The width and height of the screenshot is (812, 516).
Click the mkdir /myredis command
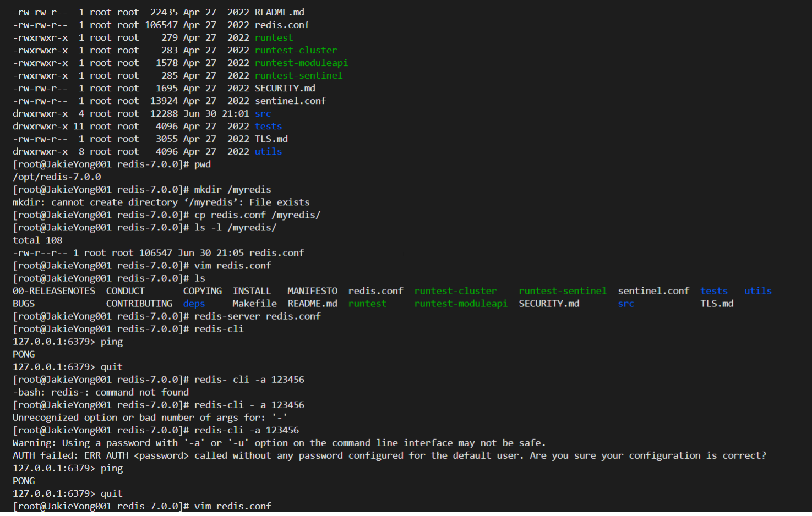pos(232,189)
